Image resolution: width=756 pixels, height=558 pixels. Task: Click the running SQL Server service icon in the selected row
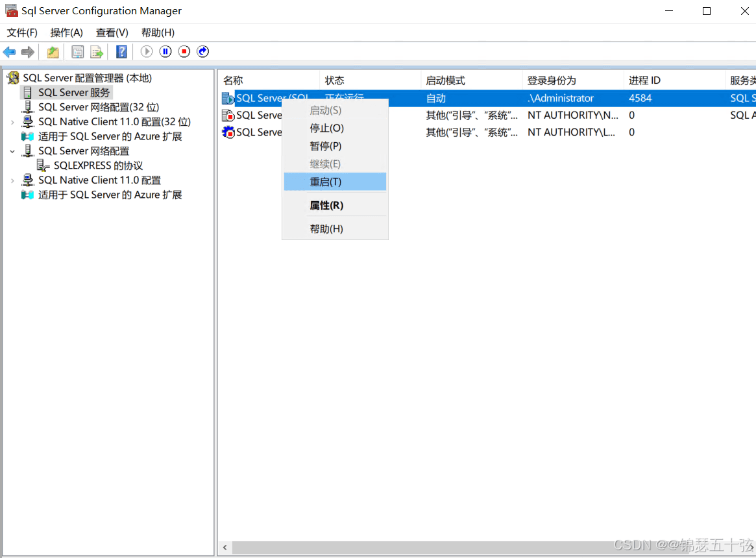[x=228, y=99]
